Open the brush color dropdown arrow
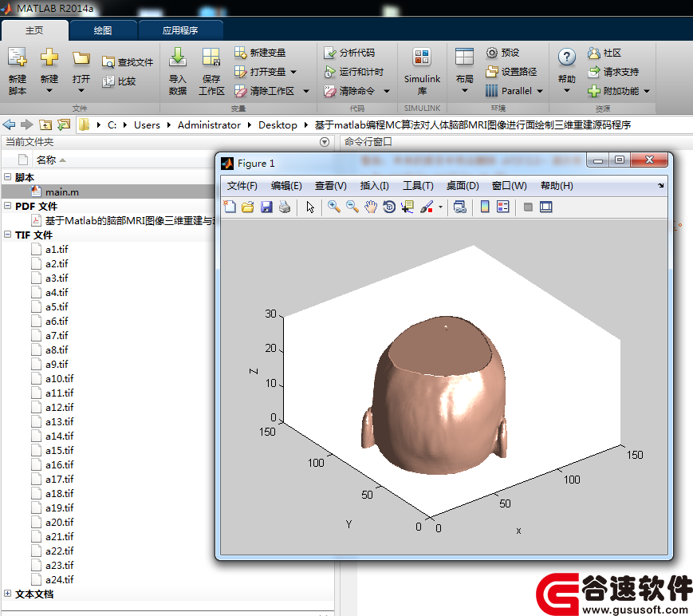This screenshot has height=616, width=693. [440, 207]
